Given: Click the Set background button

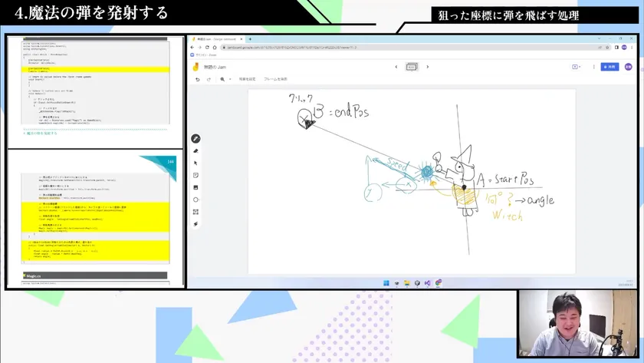Looking at the screenshot, I should [x=247, y=79].
